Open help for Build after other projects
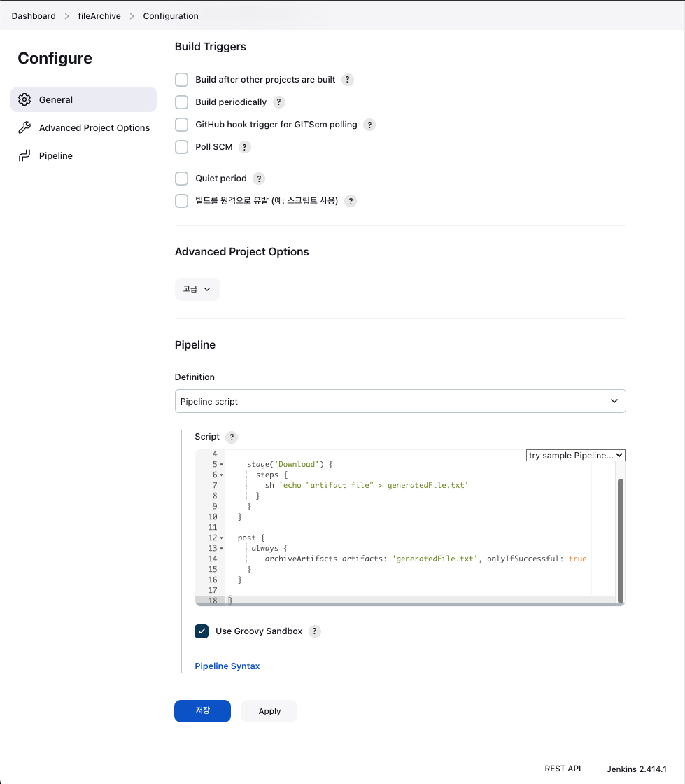685x784 pixels. click(x=347, y=80)
